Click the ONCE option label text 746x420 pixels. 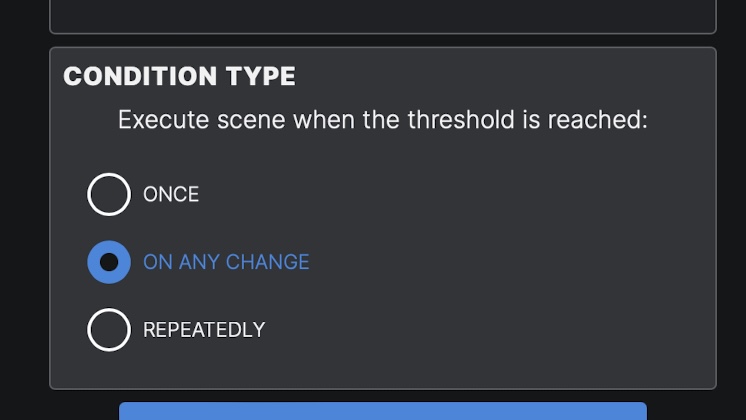(171, 195)
